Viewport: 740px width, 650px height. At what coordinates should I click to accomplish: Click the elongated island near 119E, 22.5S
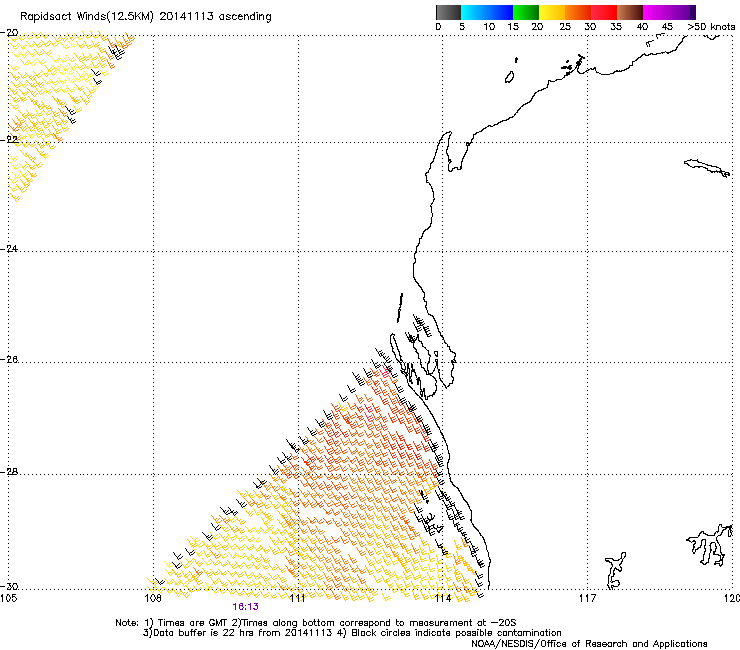tap(707, 168)
